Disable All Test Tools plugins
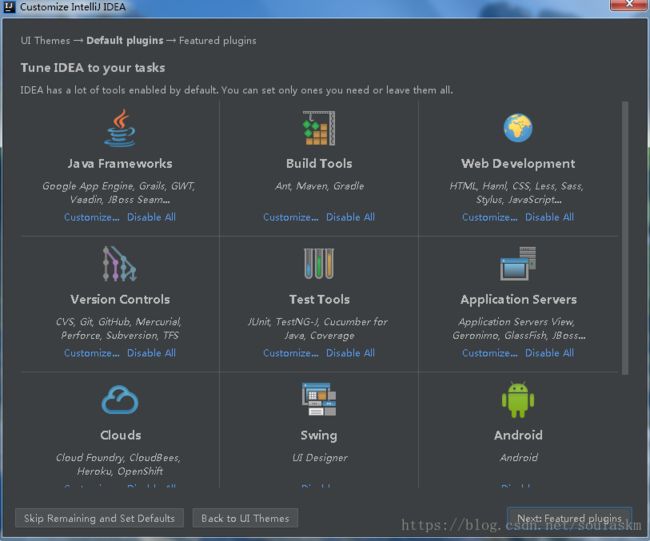Screen dimensions: 650x541 click(x=350, y=353)
